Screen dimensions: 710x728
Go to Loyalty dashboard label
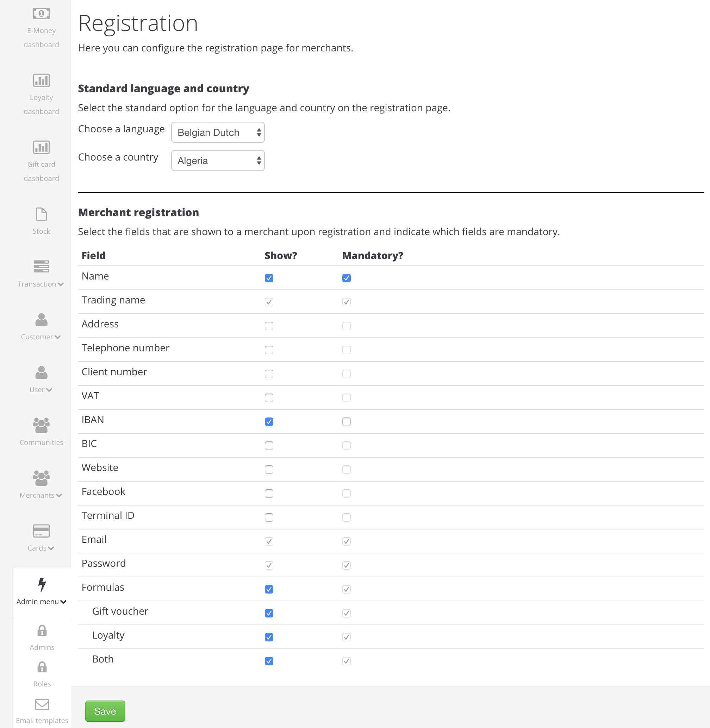click(41, 104)
